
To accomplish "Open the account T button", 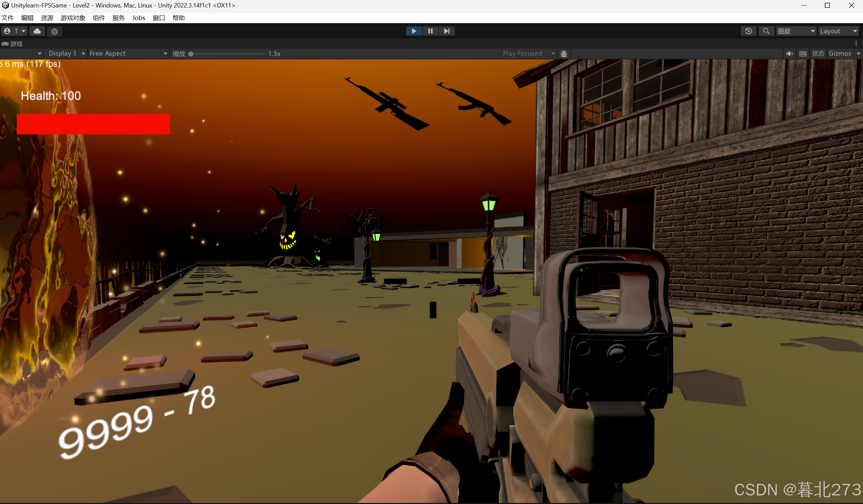I will tap(14, 31).
